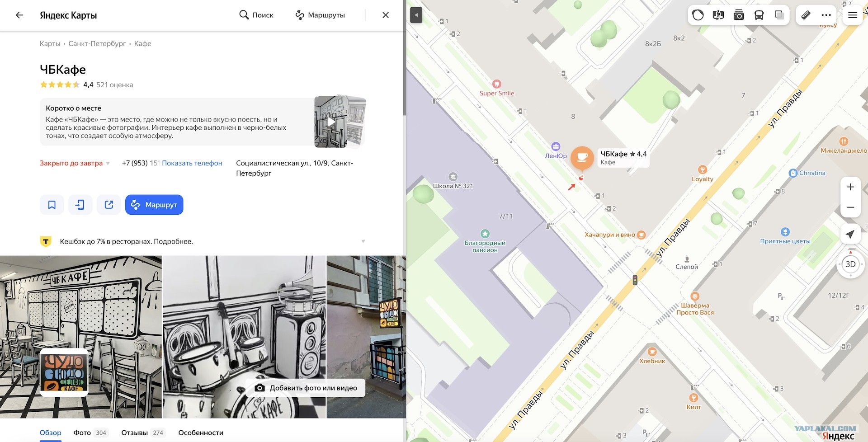Enable street panoramas layer icon
This screenshot has width=868, height=442.
pos(718,15)
